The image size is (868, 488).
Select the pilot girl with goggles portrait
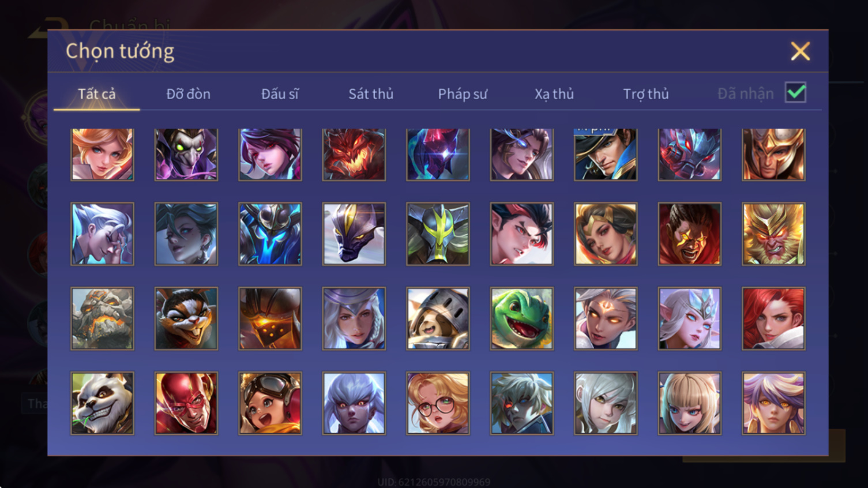(x=270, y=403)
